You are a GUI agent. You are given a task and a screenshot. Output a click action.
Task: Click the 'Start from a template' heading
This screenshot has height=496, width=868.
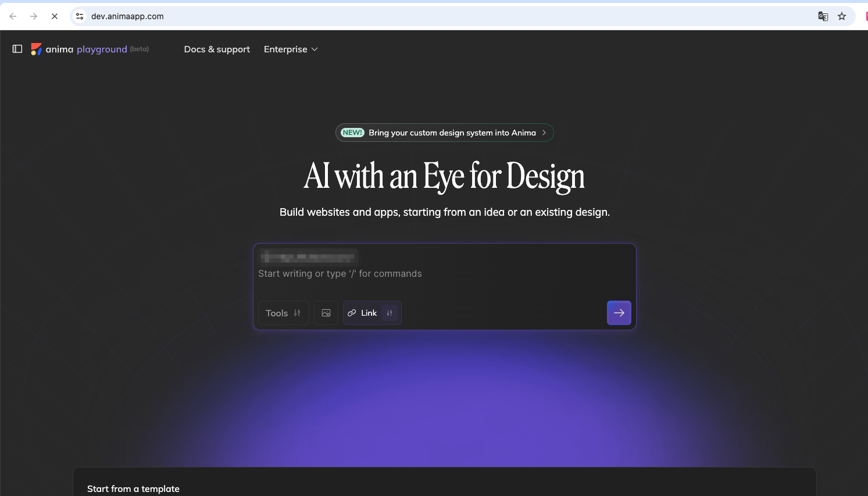point(133,489)
